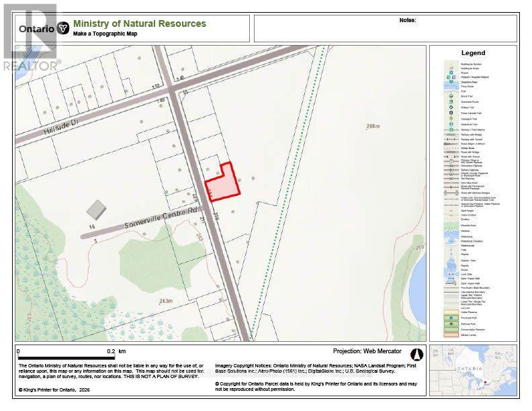This screenshot has height=411, width=532.
Task: Click the National Park legend symbol
Action: pyautogui.click(x=451, y=324)
